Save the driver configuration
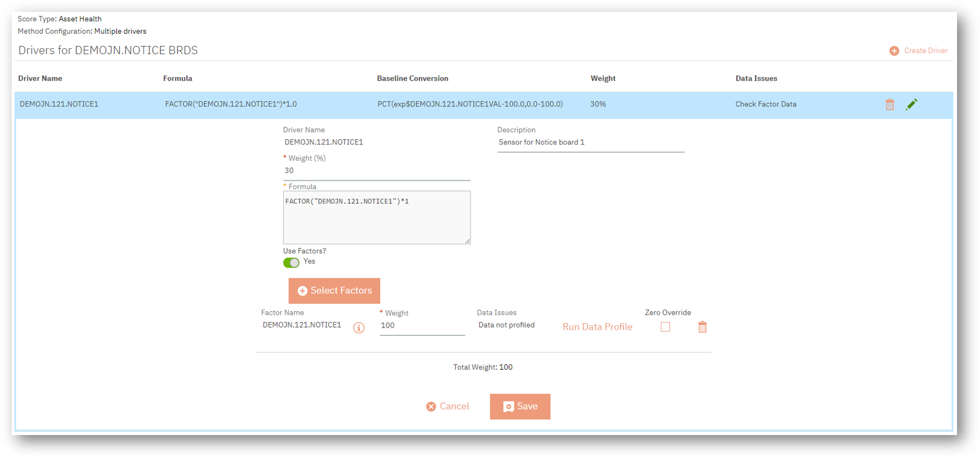The height and width of the screenshot is (458, 980). coord(520,406)
